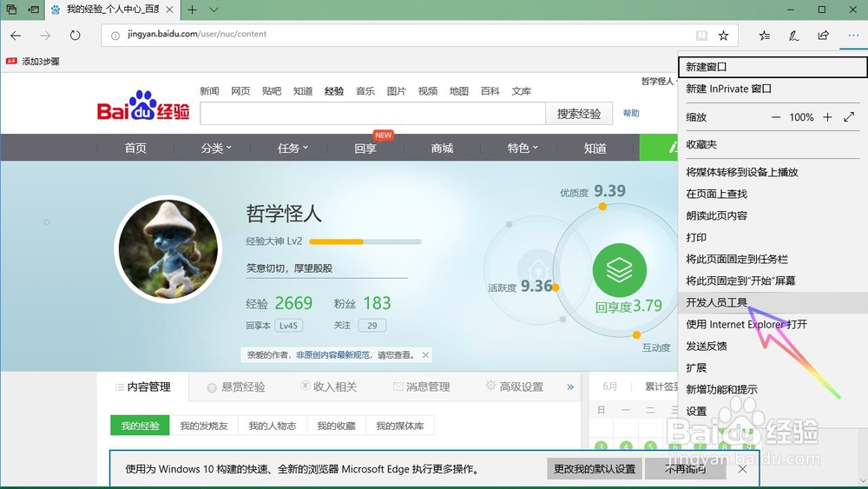The image size is (868, 489).
Task: Select 打印 menu option
Action: 773,238
